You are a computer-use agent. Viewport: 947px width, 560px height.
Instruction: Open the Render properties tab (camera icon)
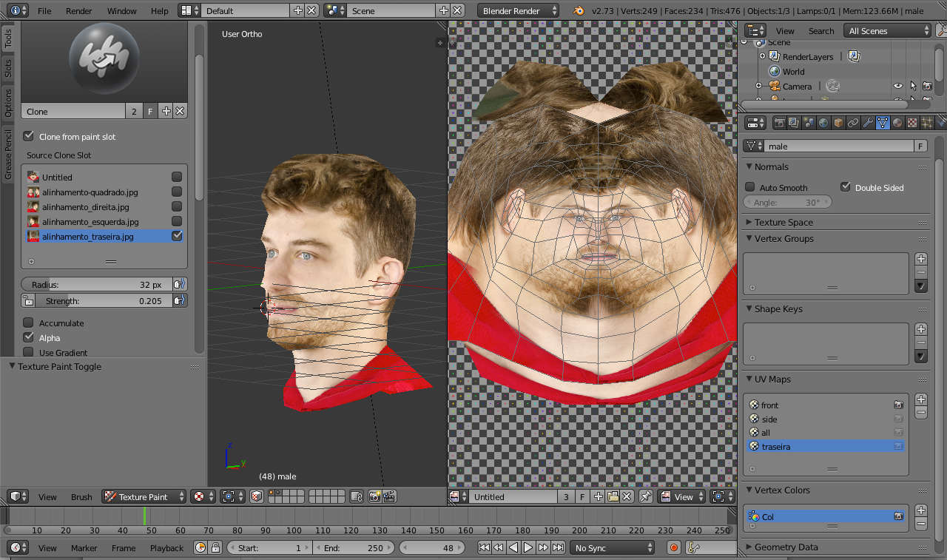click(x=778, y=123)
